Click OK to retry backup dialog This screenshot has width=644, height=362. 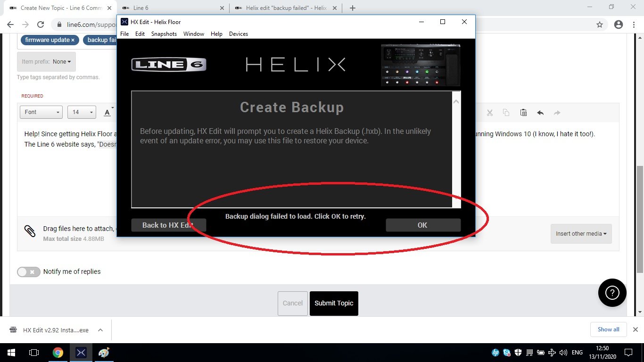(423, 225)
